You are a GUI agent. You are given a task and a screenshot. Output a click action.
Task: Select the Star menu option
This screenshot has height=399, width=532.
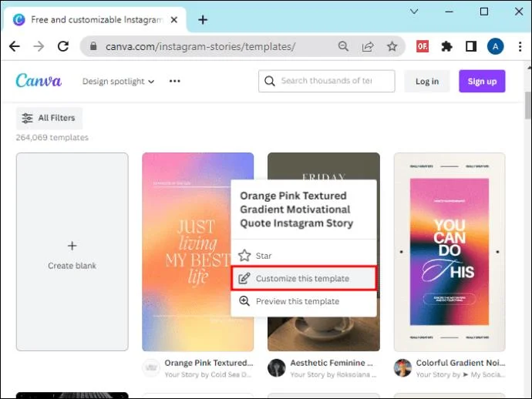point(304,256)
